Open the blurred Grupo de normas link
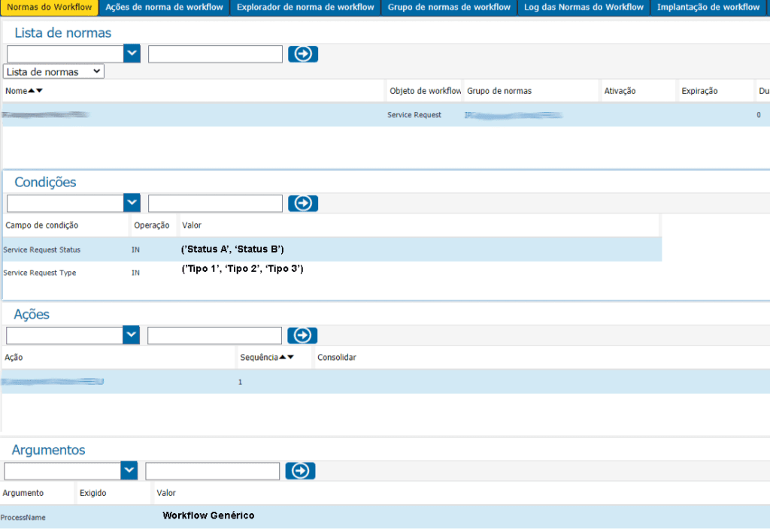This screenshot has height=532, width=770. pyautogui.click(x=513, y=115)
